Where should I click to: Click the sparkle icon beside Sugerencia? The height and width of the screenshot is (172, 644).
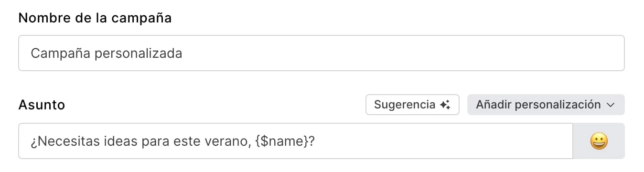click(x=445, y=105)
